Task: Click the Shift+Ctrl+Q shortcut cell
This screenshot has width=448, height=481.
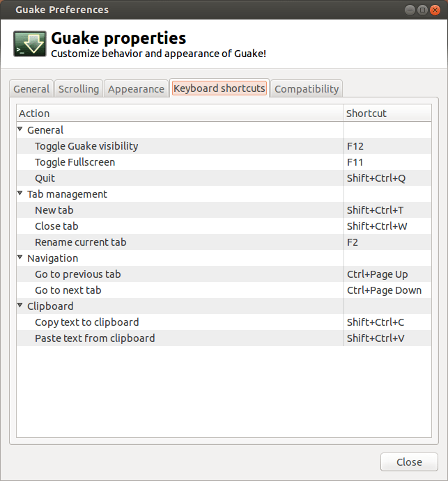Action: [376, 178]
